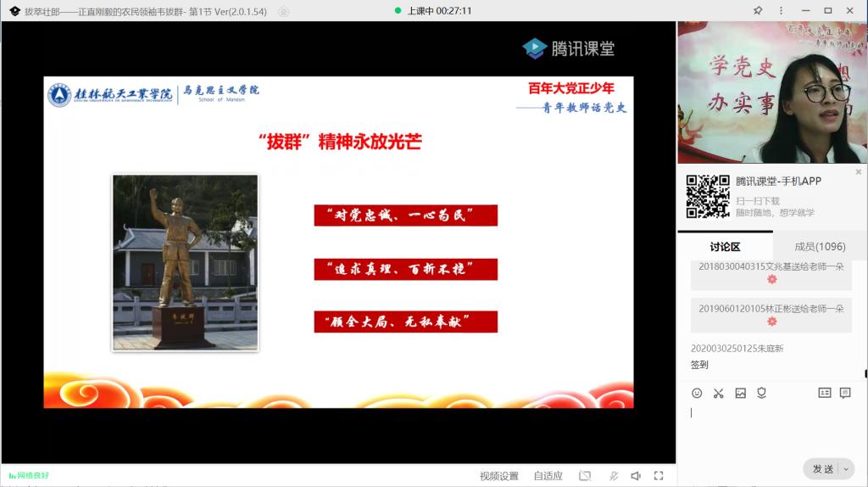Expand the send options dropdown arrow

point(845,469)
